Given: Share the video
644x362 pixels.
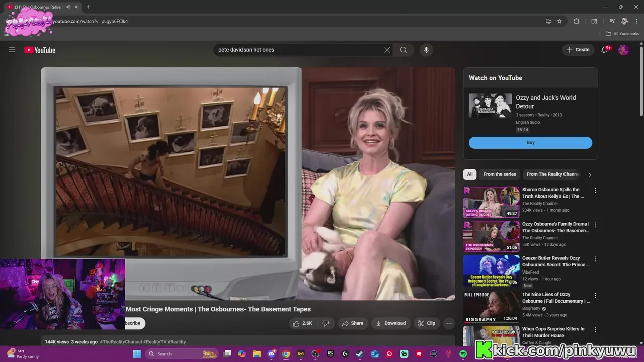Looking at the screenshot, I should (x=352, y=323).
